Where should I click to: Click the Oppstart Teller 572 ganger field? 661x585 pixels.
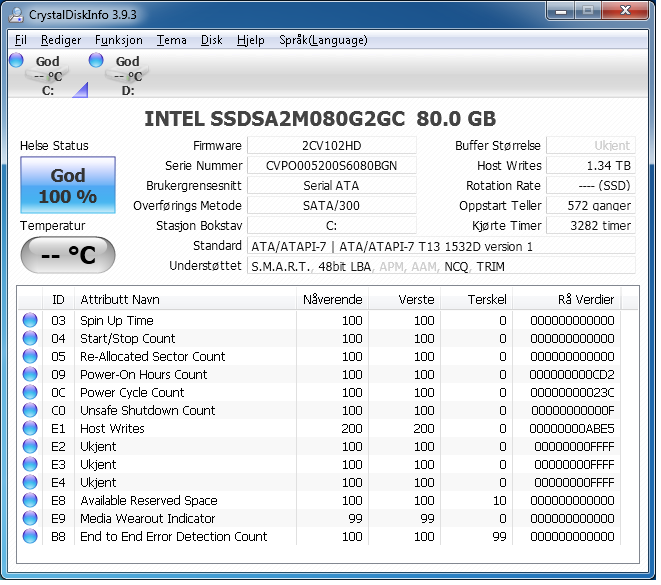pos(591,205)
